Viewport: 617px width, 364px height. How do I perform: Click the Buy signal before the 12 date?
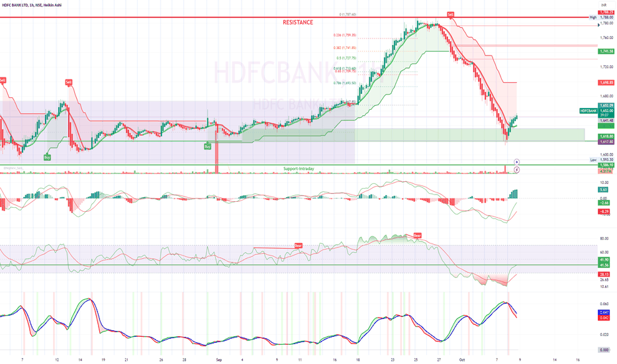tap(47, 158)
